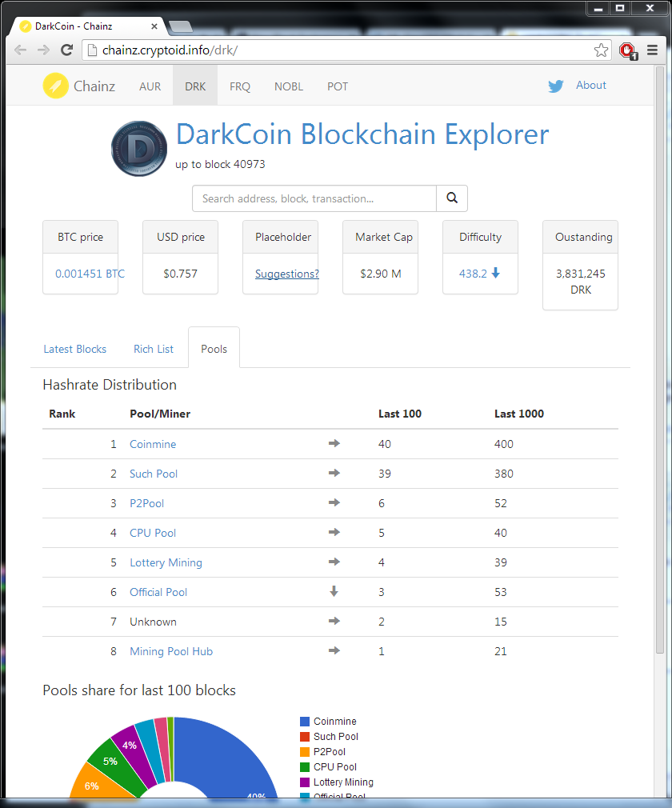
Task: Click the green CPU Pool legend swatch
Action: tap(305, 767)
